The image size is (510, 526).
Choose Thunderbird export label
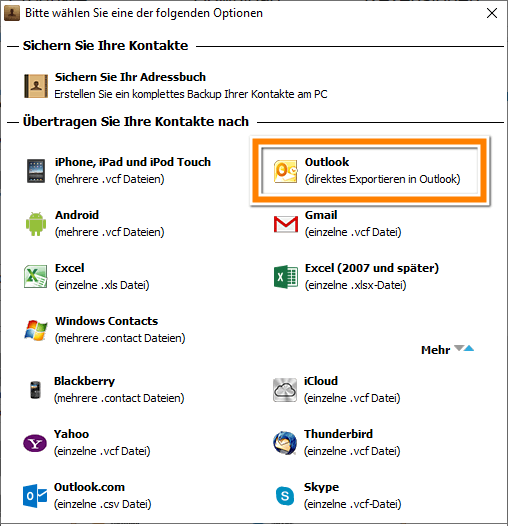338,434
